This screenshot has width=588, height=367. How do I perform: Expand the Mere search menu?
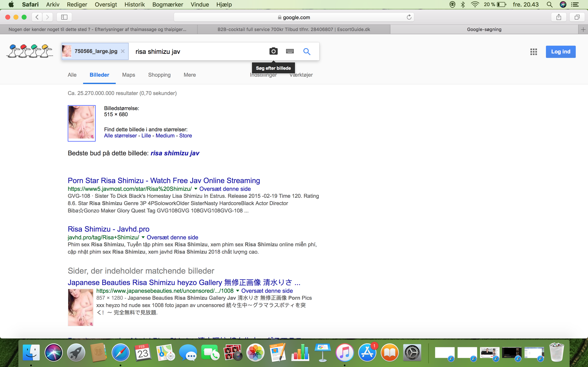pyautogui.click(x=189, y=75)
